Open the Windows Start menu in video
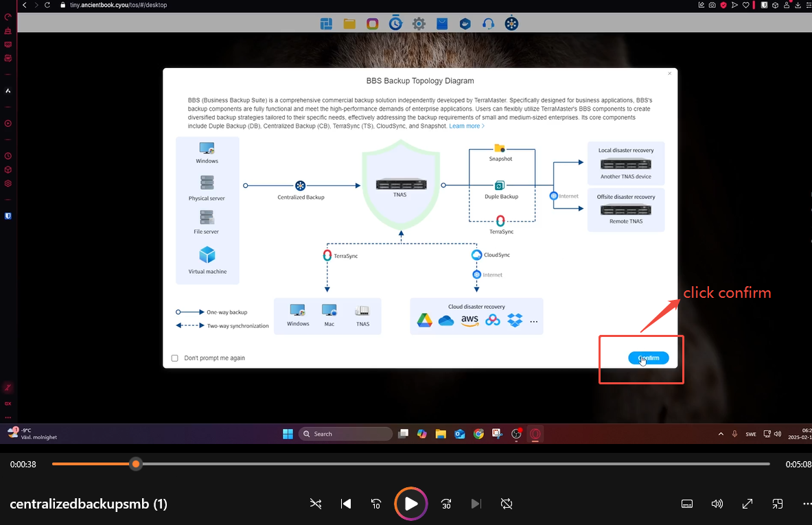812x525 pixels. [x=288, y=434]
